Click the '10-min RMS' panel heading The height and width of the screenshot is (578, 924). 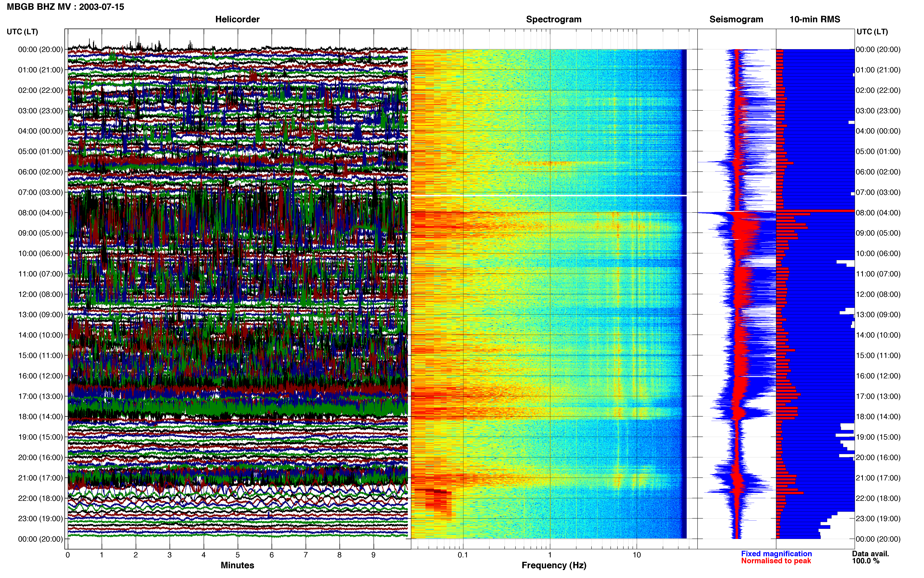coord(815,19)
